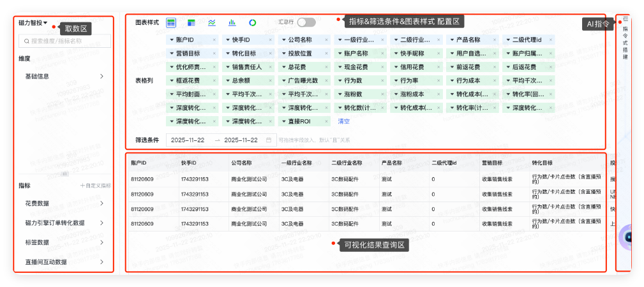This screenshot has height=287, width=644.
Task: Open the dropdown arrow on 框返花费 tag
Action: (172, 80)
